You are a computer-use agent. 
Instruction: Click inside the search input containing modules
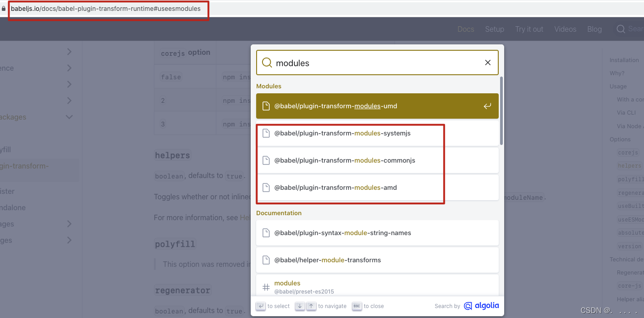(377, 63)
